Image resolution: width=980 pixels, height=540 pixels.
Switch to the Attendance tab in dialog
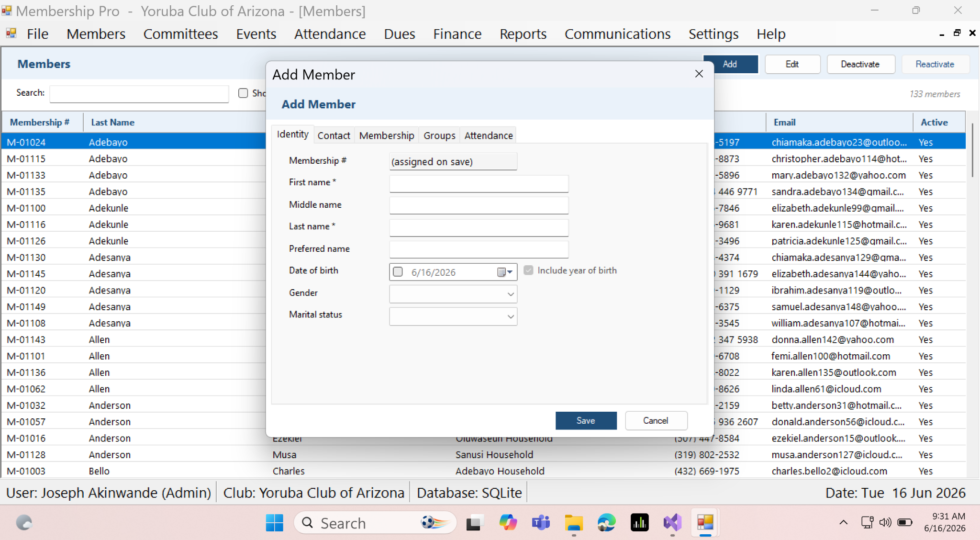[x=489, y=135]
